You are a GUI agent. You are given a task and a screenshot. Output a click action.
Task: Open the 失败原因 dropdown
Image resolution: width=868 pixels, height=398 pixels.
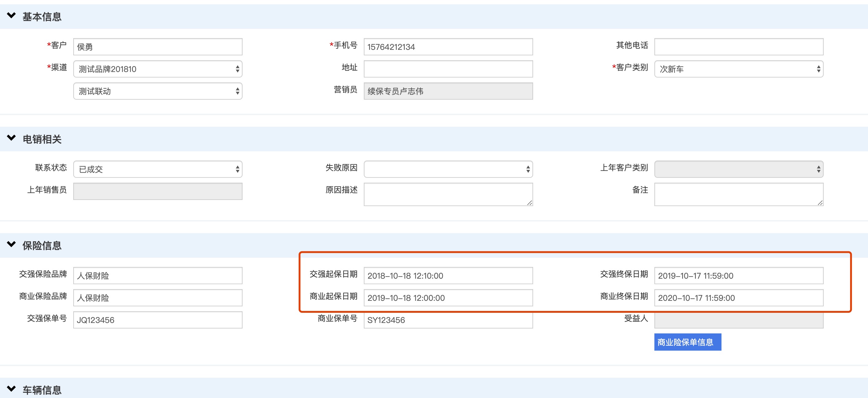click(x=448, y=169)
